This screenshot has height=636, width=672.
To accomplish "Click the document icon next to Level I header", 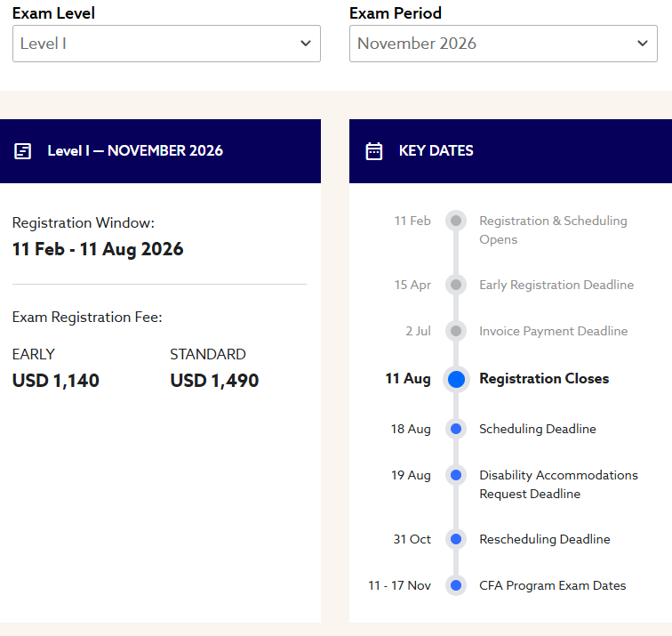I will coord(23,151).
